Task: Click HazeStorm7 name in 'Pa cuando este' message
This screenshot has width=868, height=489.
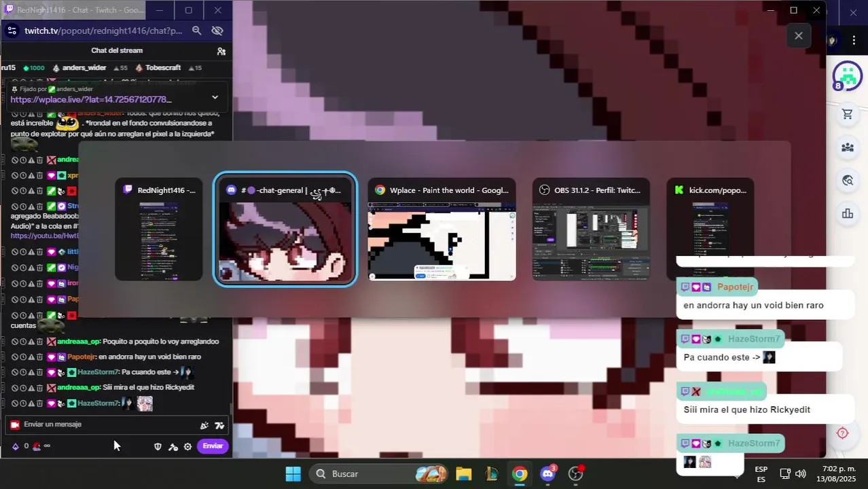Action: point(98,372)
